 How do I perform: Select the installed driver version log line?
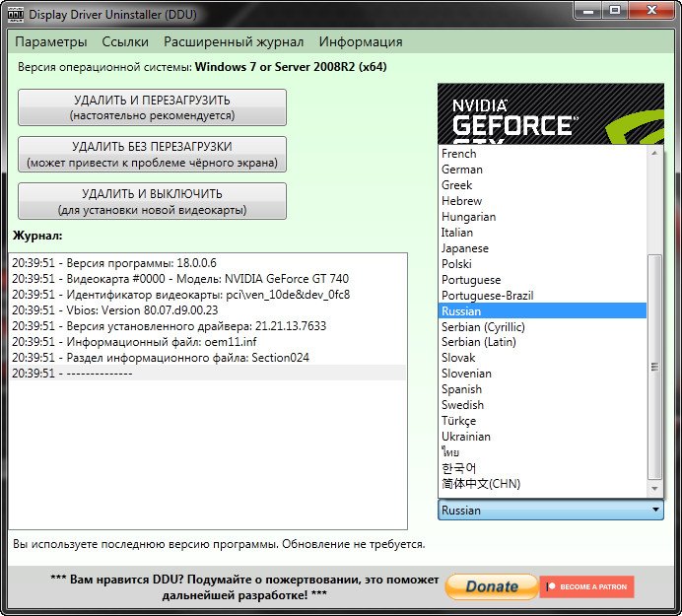tap(169, 326)
